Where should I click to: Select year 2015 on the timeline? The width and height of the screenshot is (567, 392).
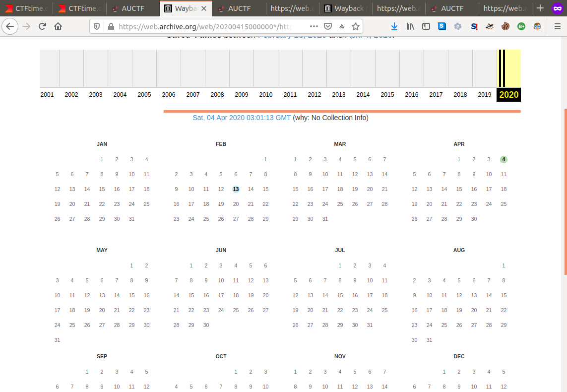click(x=387, y=95)
